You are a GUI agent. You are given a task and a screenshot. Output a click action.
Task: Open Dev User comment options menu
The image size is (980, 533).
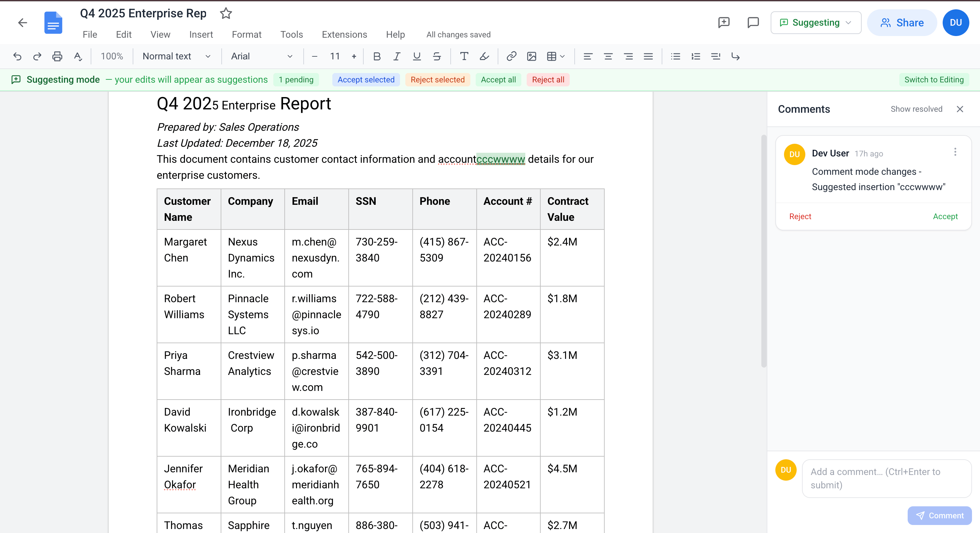(955, 152)
